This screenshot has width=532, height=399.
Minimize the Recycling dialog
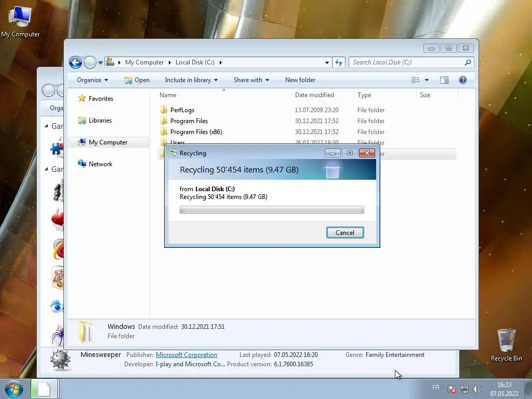332,153
